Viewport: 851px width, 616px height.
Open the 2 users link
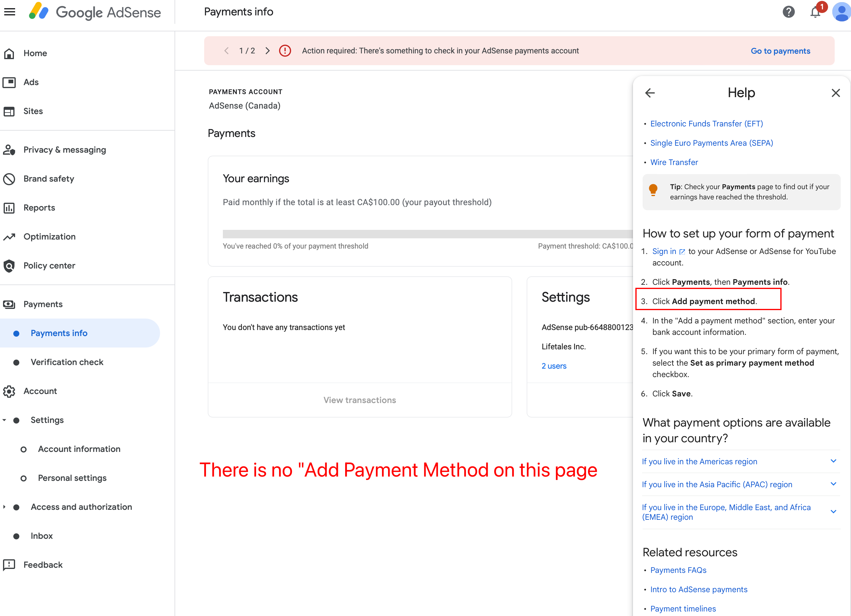tap(554, 366)
